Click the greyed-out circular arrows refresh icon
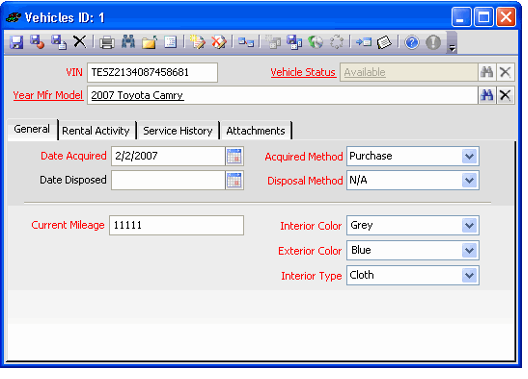Image resolution: width=528 pixels, height=379 pixels. pos(336,42)
